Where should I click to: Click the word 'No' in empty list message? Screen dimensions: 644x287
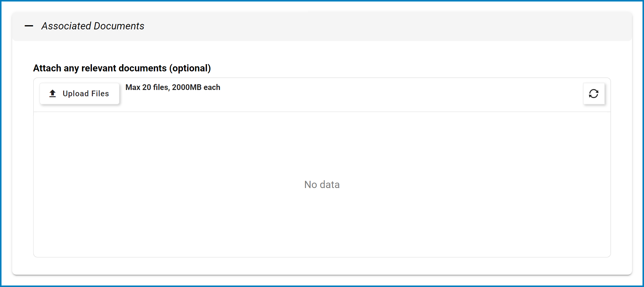pos(311,184)
